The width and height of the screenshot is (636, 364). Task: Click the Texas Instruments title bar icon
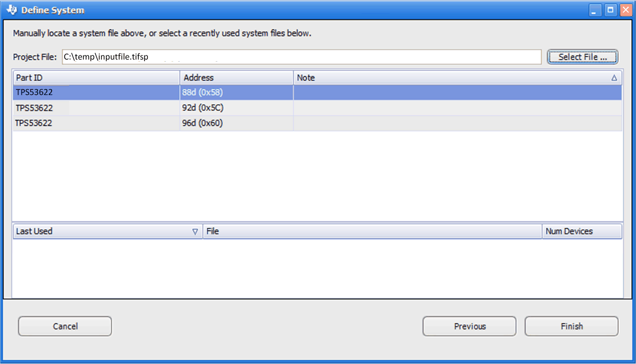click(12, 10)
